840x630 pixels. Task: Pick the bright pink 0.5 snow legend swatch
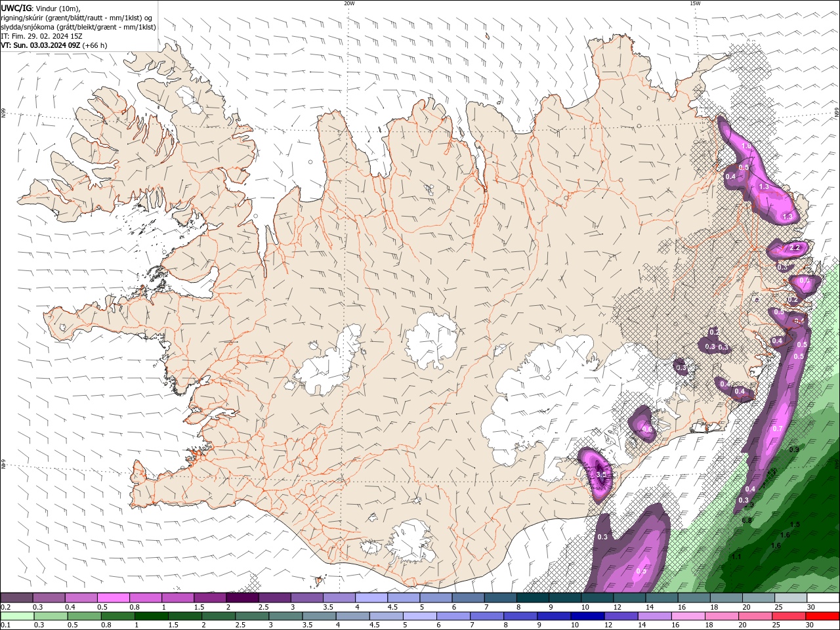(114, 598)
